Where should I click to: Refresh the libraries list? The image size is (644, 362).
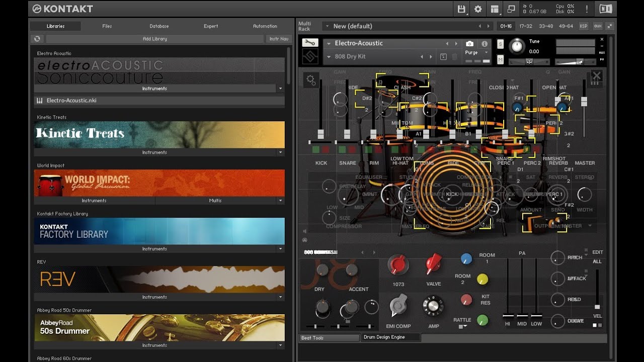click(37, 39)
